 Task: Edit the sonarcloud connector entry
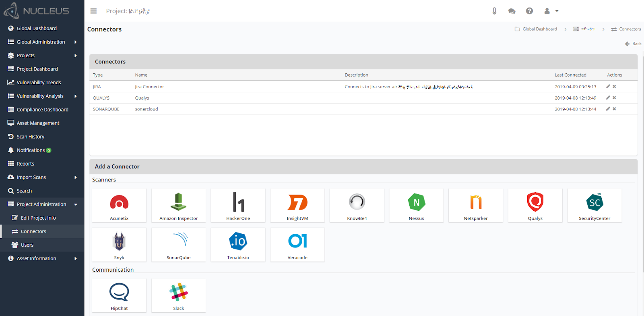tap(608, 109)
